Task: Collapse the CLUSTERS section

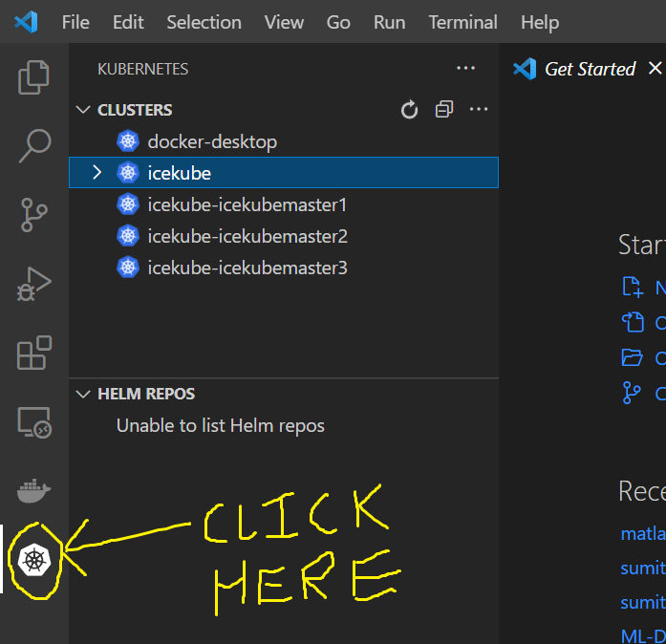Action: (83, 110)
